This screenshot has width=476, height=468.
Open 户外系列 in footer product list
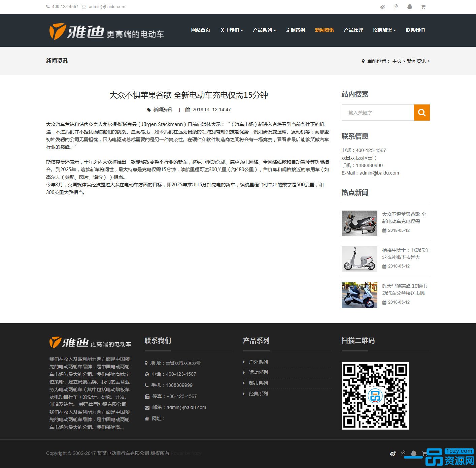259,362
